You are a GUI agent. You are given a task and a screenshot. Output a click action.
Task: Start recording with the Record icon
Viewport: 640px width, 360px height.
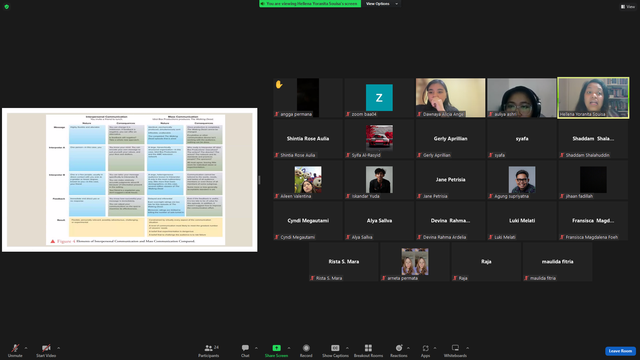tap(306, 351)
